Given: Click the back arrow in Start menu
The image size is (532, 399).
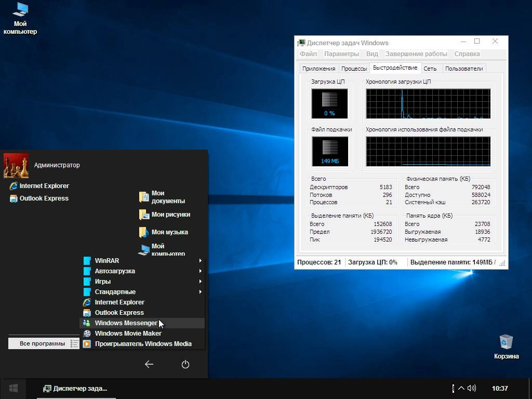Looking at the screenshot, I should click(149, 364).
